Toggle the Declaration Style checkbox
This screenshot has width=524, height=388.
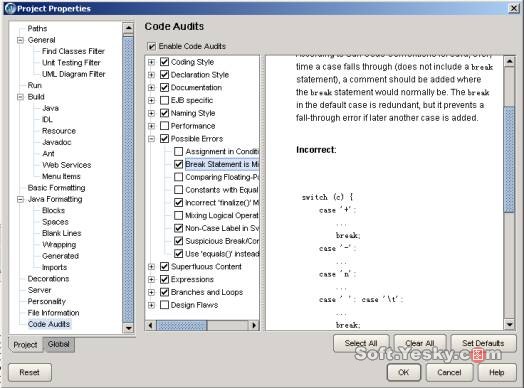pyautogui.click(x=164, y=75)
